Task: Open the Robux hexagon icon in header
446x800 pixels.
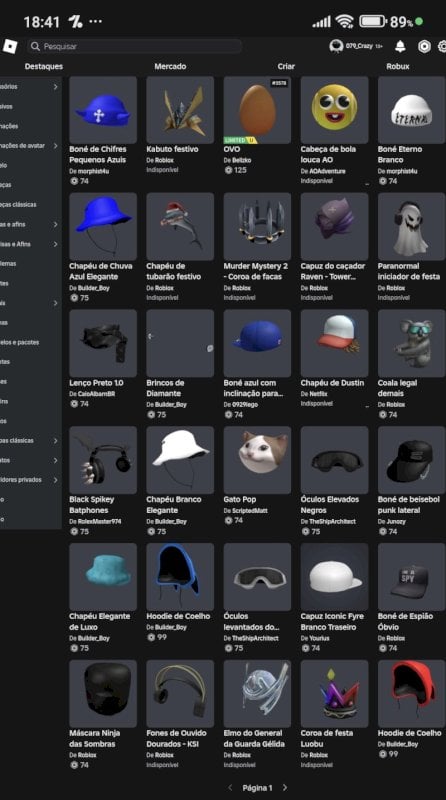Action: pos(424,46)
